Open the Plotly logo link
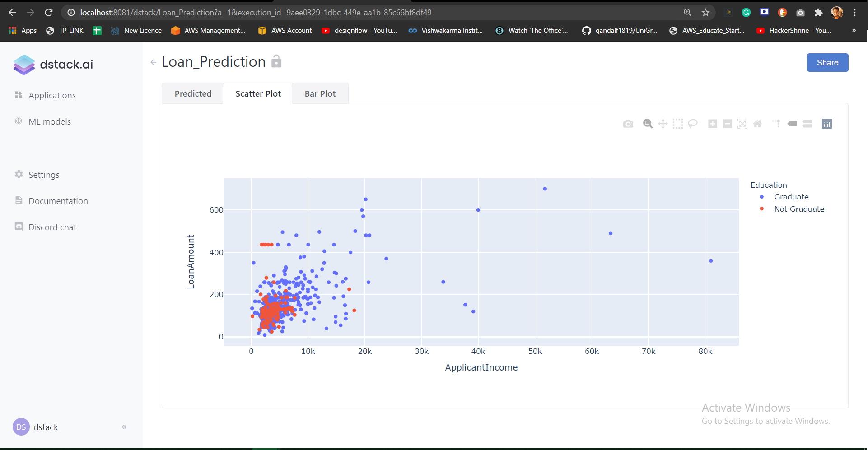Screen dimensions: 868x450 pyautogui.click(x=827, y=124)
